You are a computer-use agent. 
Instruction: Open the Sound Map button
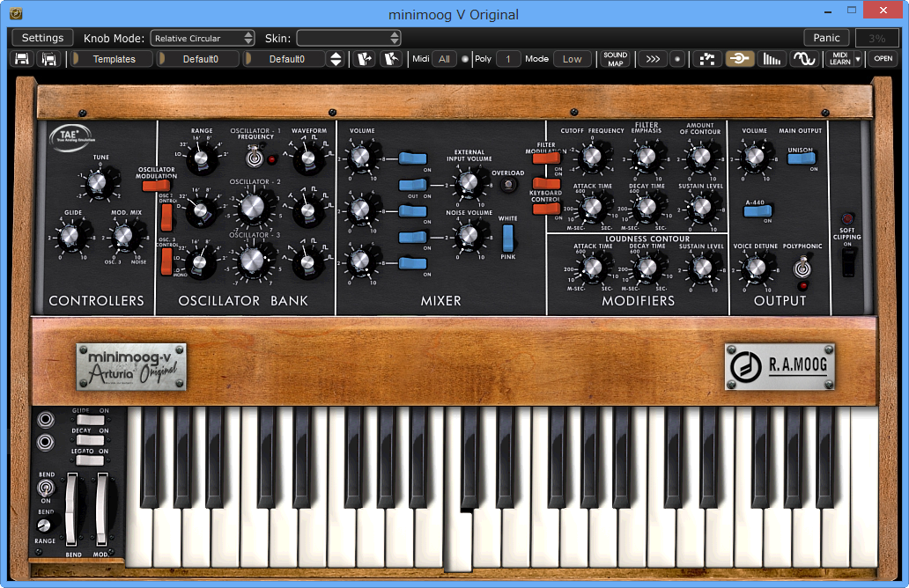(615, 59)
